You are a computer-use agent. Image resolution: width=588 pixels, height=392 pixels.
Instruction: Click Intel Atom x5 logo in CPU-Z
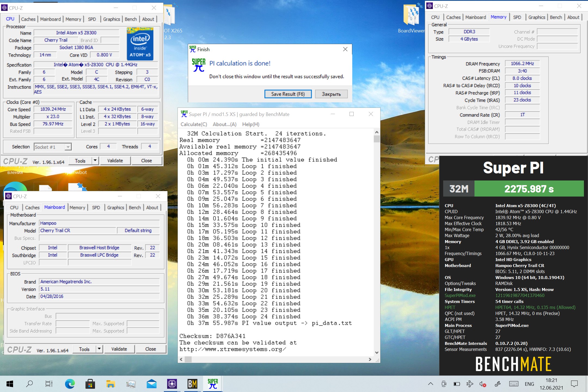click(140, 44)
